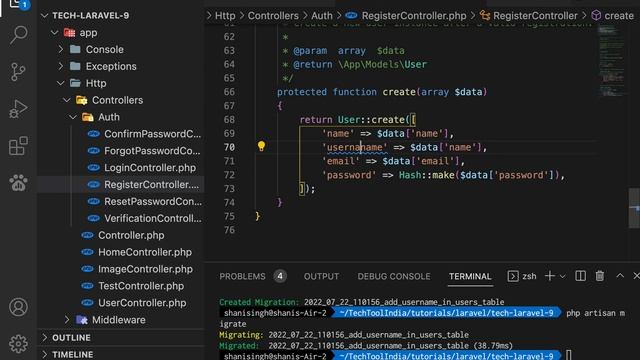This screenshot has height=360, width=640.
Task: Open the Manage gear icon
Action: pos(18,344)
